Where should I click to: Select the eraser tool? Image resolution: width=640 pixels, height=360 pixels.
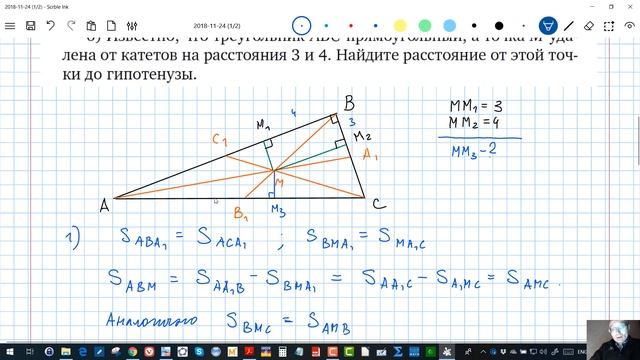[x=589, y=26]
